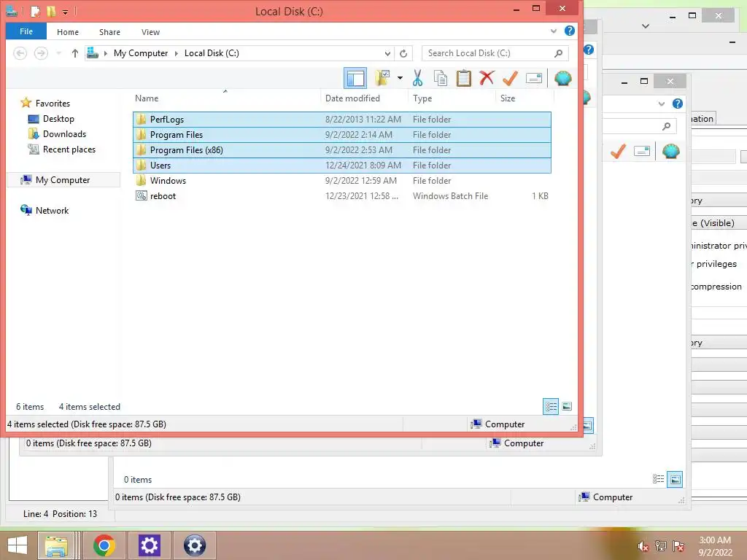Switch to the View ribbon tab
The image size is (747, 560).
150,32
